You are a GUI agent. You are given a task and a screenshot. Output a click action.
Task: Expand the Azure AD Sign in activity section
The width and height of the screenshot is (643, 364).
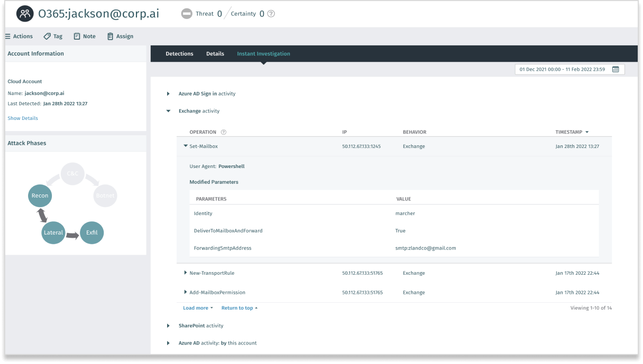tap(168, 94)
